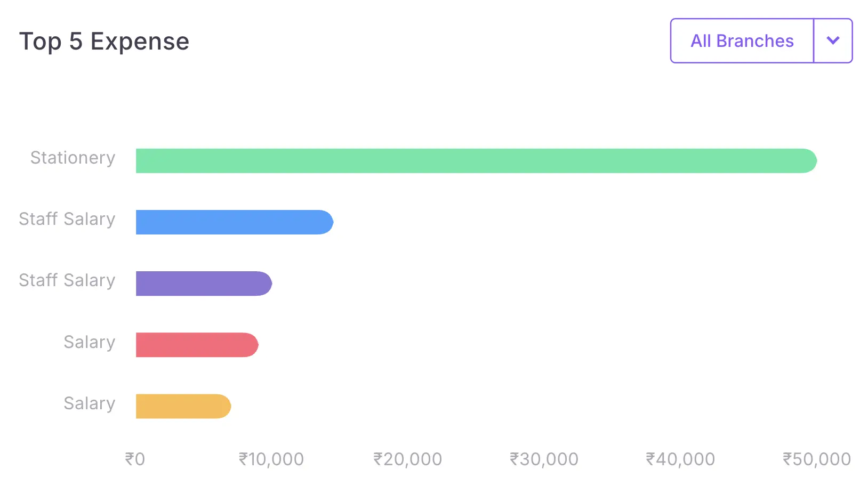868x486 pixels.
Task: Click the ₹40,000 axis tick label
Action: [x=680, y=459]
